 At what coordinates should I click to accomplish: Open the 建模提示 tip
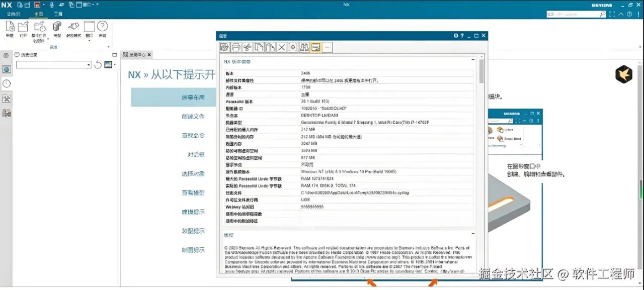[193, 212]
